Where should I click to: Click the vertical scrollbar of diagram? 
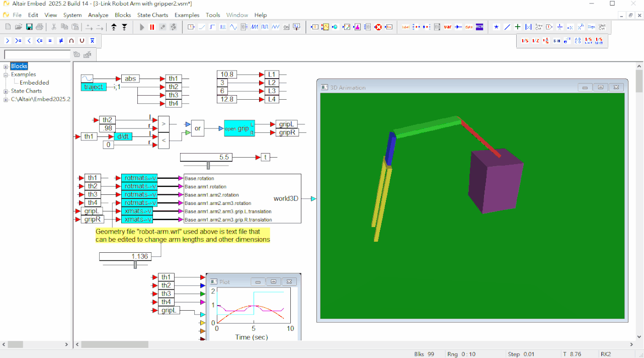click(639, 82)
